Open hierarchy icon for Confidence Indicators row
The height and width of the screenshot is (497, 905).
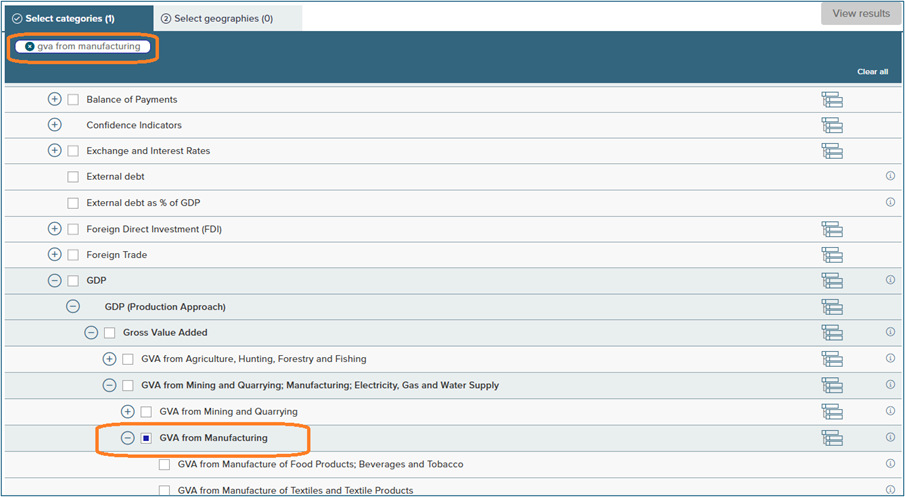point(832,125)
